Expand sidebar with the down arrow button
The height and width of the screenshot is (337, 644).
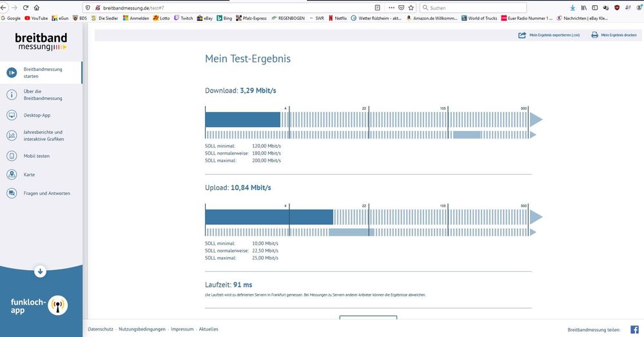click(40, 272)
